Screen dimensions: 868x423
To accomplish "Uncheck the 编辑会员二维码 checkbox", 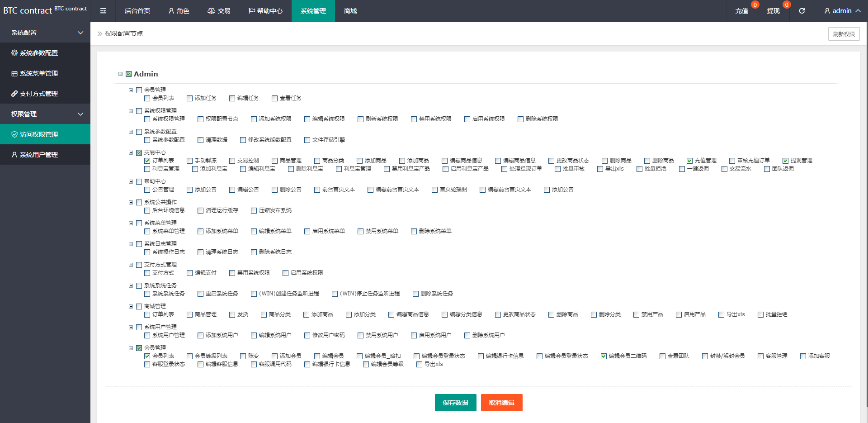I will [x=604, y=356].
